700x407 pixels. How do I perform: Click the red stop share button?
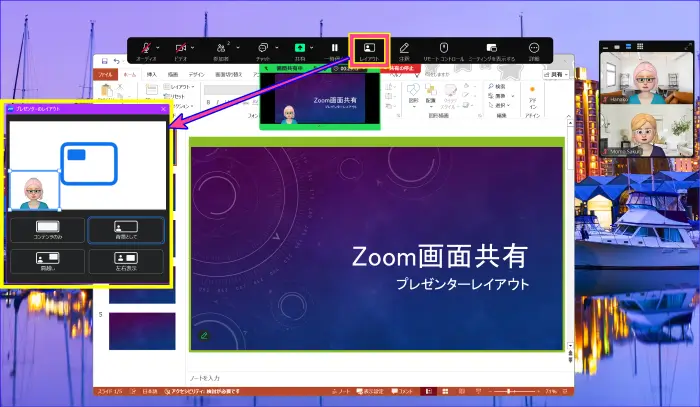399,68
